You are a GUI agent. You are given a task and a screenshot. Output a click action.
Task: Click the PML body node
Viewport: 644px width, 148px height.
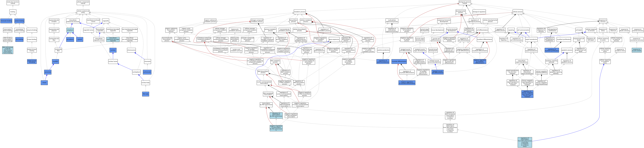click(145, 94)
